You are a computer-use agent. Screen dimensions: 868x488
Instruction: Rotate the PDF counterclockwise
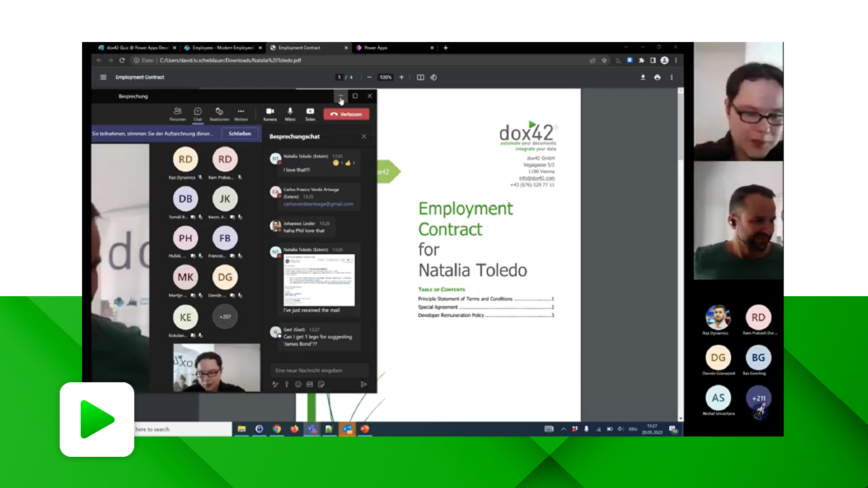(433, 77)
